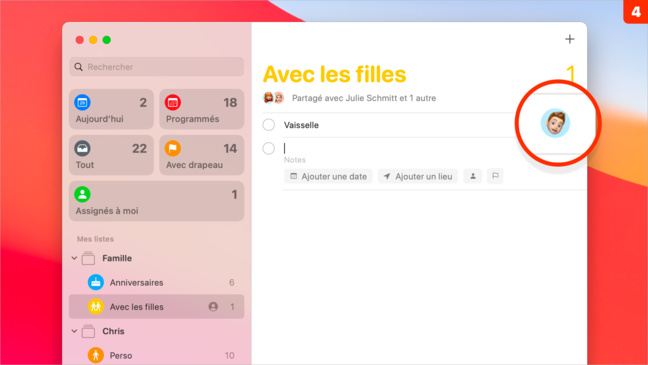Collapse the Famille group
The width and height of the screenshot is (648, 365).
click(x=74, y=258)
